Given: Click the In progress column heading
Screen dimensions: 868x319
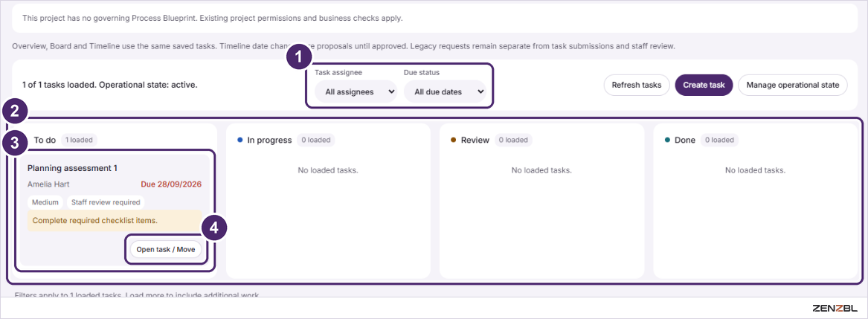Looking at the screenshot, I should point(269,140).
